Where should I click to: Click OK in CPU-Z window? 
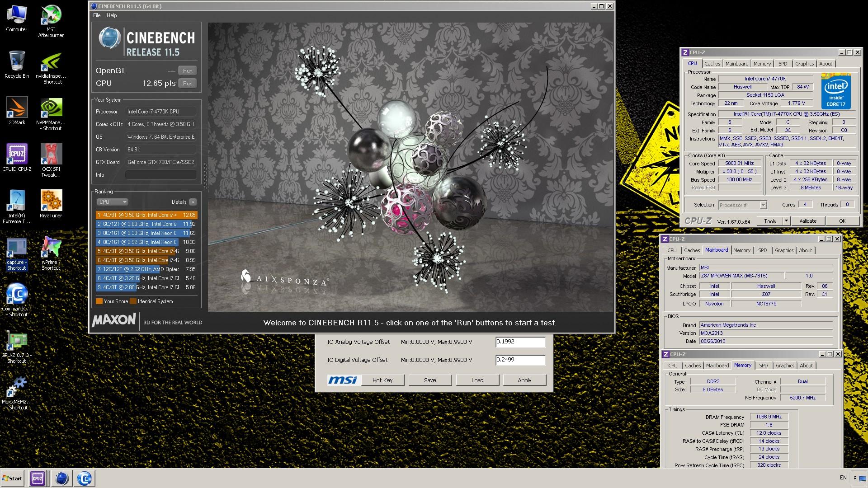[842, 221]
